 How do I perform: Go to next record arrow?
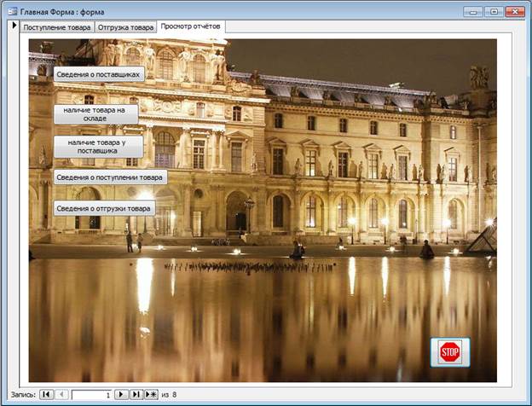121,394
